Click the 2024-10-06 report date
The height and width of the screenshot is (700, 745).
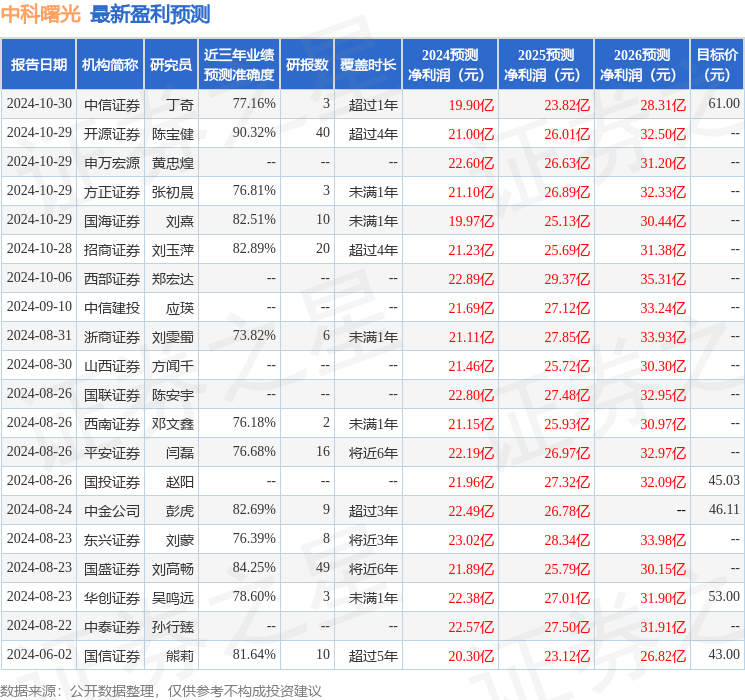39,277
